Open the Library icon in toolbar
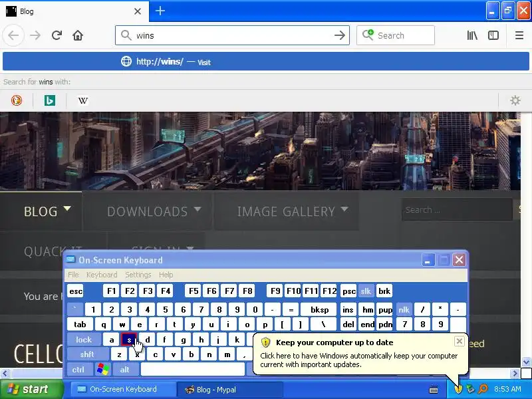Image resolution: width=532 pixels, height=399 pixels. (472, 35)
